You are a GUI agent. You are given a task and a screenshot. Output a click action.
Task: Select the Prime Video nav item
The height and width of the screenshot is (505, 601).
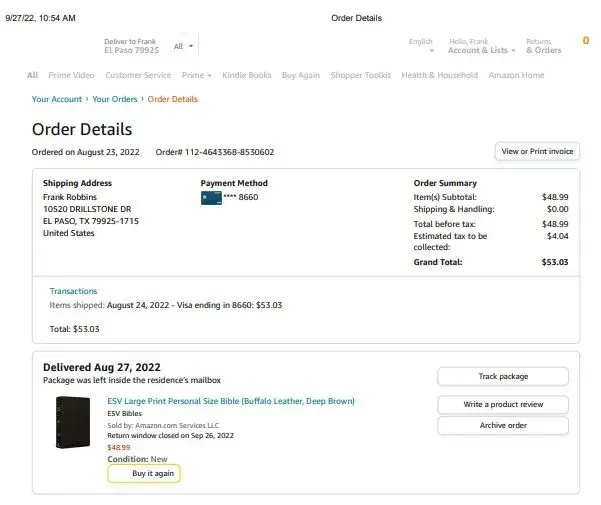tap(72, 75)
